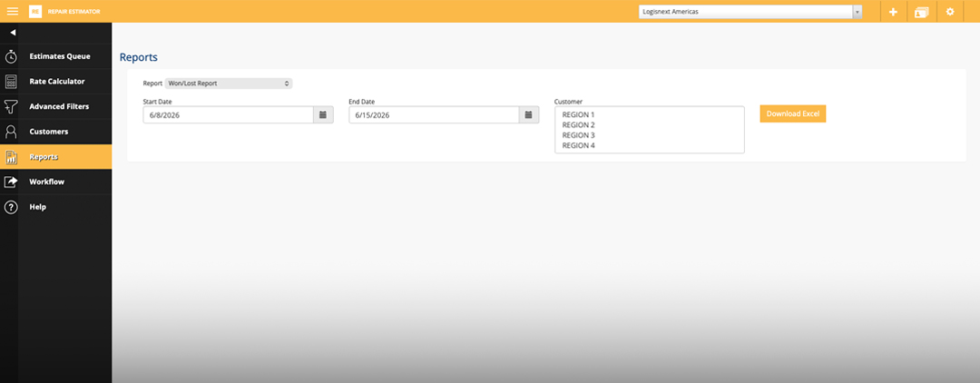The width and height of the screenshot is (980, 383).
Task: Open the Workflow menu item
Action: (47, 182)
